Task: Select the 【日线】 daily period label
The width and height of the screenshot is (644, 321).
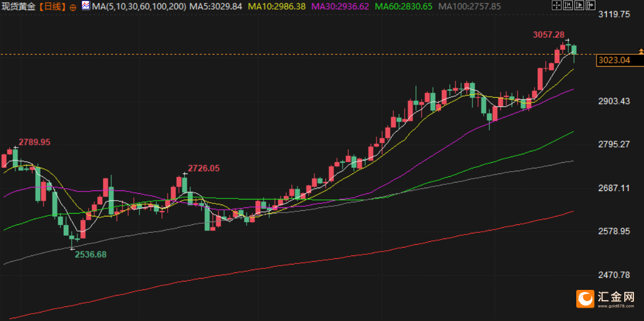Action: point(54,7)
